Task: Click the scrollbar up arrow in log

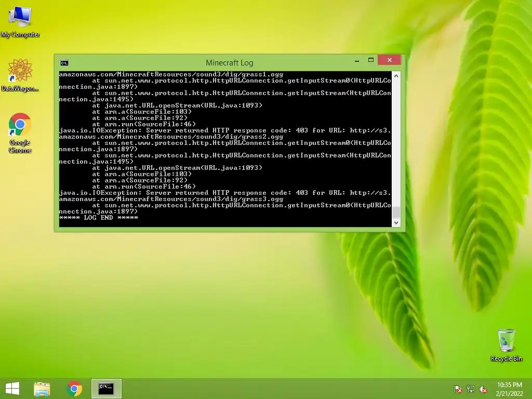Action: click(396, 76)
